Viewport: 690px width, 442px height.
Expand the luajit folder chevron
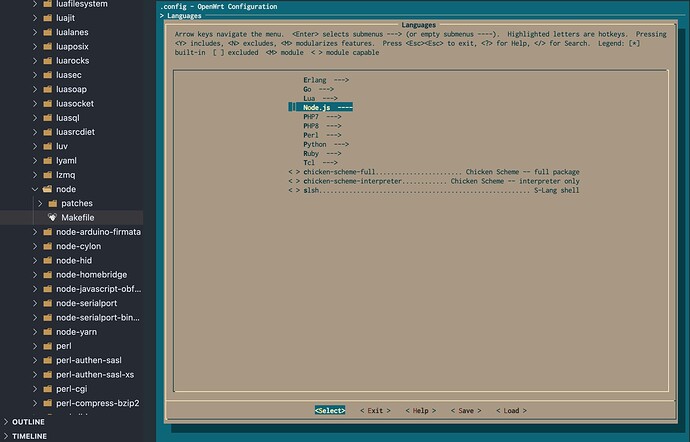point(35,18)
